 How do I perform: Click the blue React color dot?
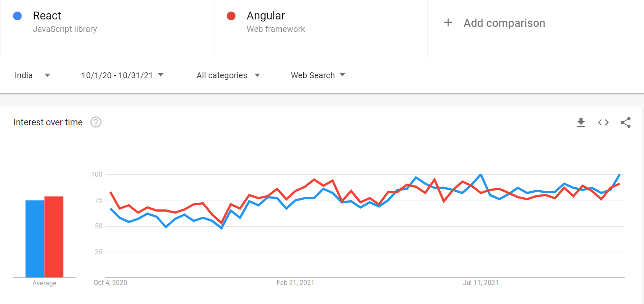point(17,16)
